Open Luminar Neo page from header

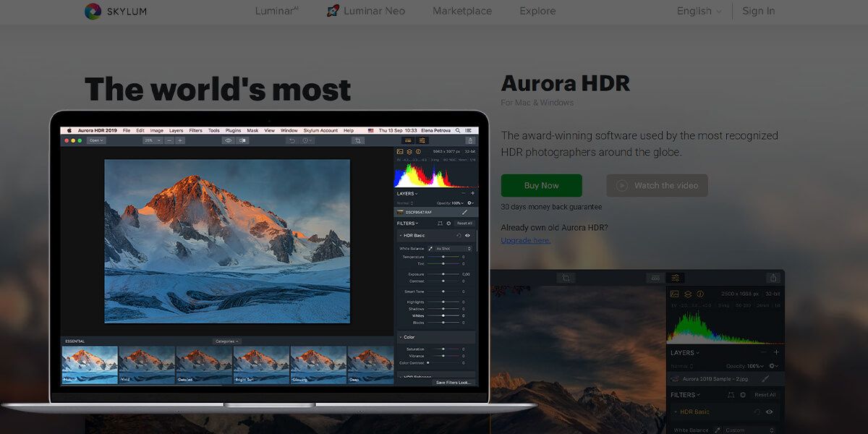point(366,11)
